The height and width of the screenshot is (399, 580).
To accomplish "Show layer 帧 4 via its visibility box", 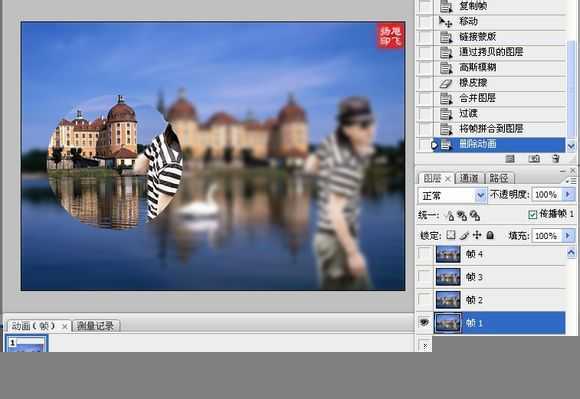I will click(424, 254).
